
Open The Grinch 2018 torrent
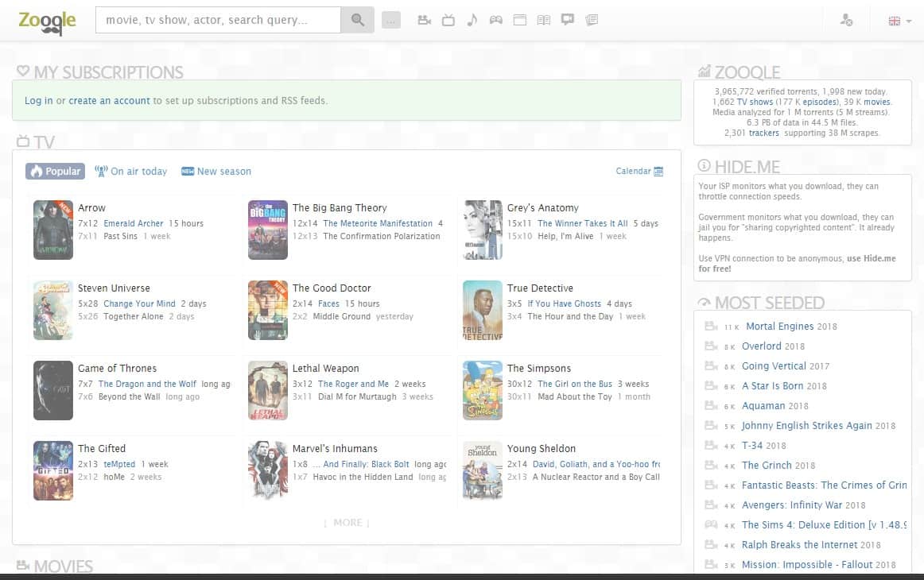click(778, 466)
